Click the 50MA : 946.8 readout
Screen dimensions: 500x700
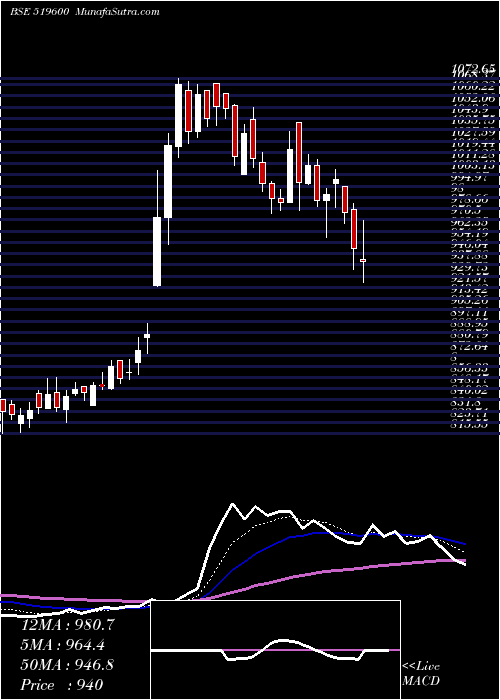67,665
